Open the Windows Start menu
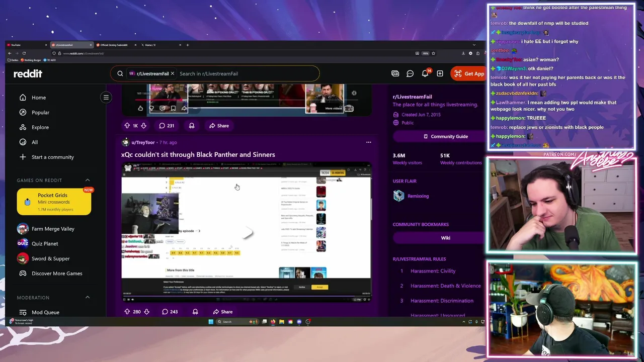The height and width of the screenshot is (362, 644). (211, 322)
